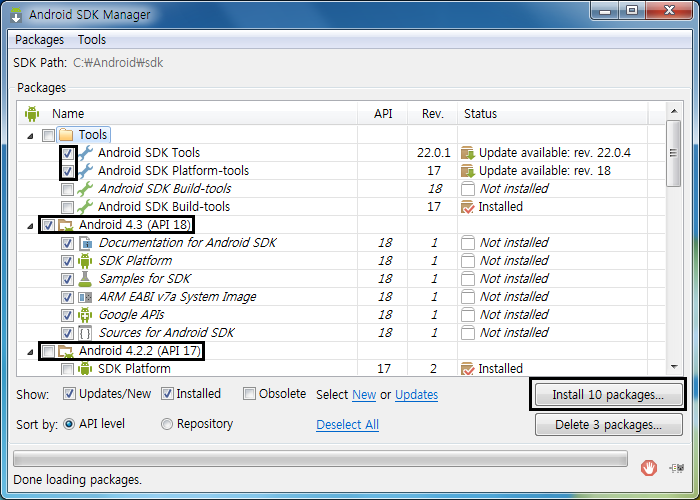
Task: Uncheck the Android SDK Tools checkbox
Action: (x=67, y=153)
